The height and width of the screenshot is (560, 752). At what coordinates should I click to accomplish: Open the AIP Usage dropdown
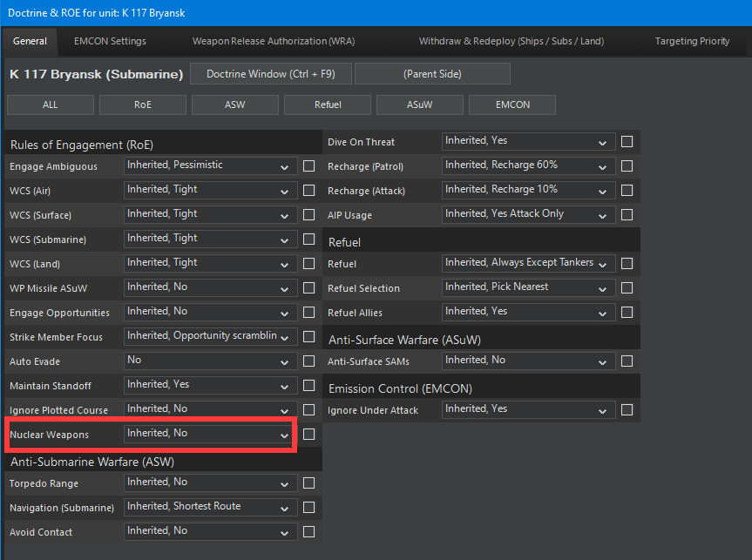pyautogui.click(x=527, y=214)
